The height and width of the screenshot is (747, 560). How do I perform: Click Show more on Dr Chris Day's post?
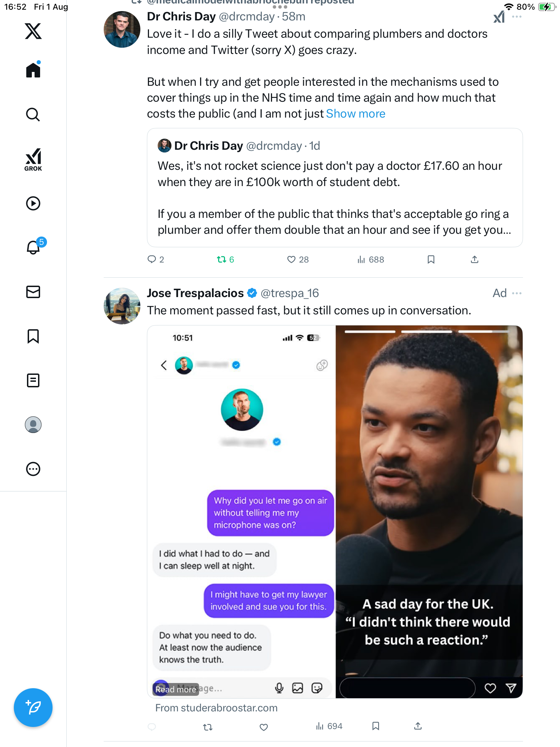click(355, 114)
